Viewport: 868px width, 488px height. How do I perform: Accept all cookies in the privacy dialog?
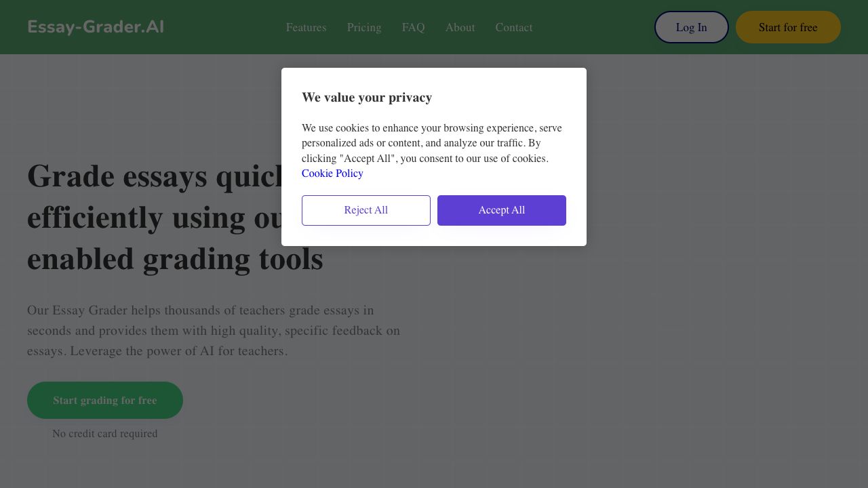[x=502, y=210]
